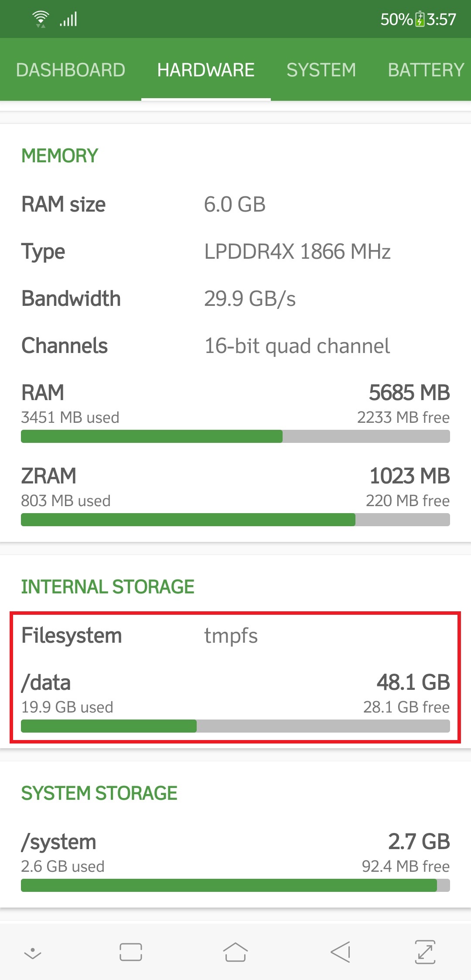471x980 pixels.
Task: Tap the Filesystem tmpfs entry
Action: click(235, 635)
